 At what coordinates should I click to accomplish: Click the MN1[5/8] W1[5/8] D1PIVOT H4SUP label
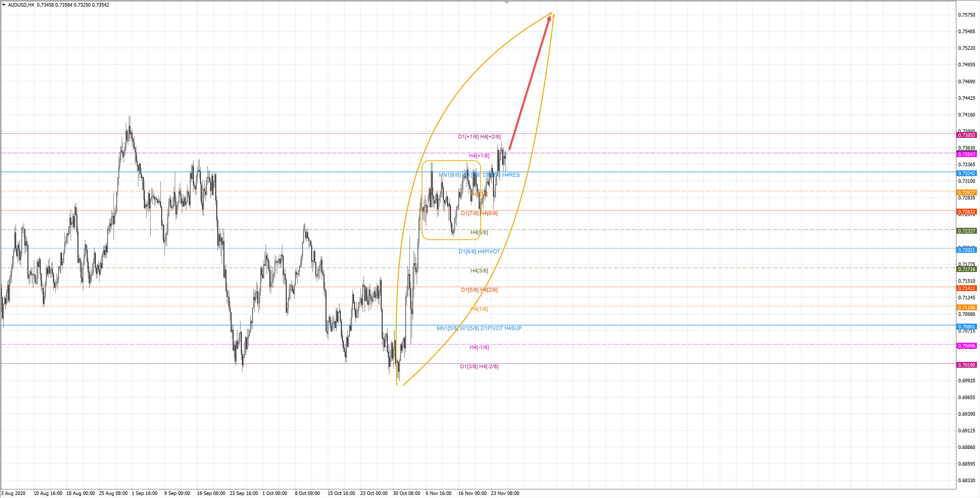click(479, 328)
